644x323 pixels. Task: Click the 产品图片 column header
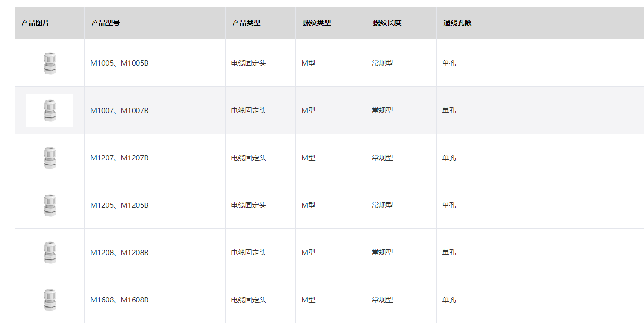pos(35,23)
